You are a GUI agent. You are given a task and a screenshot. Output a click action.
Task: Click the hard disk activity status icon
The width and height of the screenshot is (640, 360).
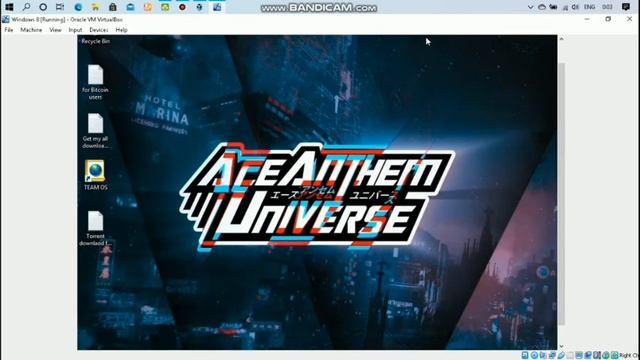(x=525, y=355)
